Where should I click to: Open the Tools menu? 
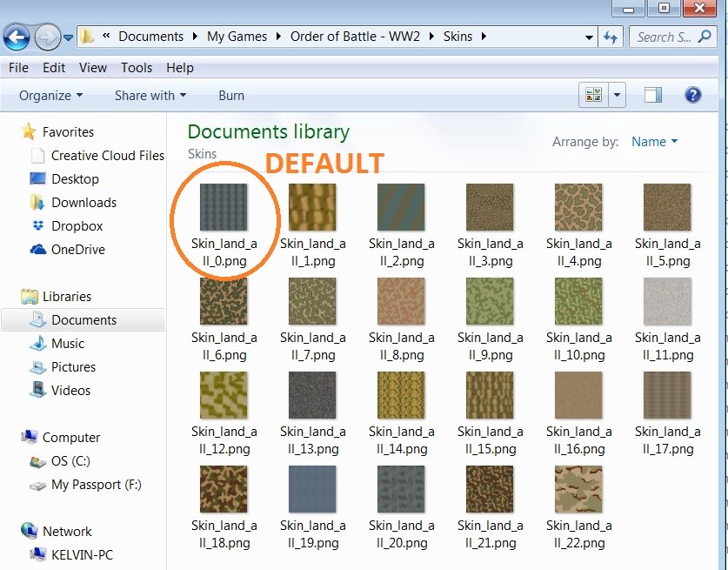point(137,67)
